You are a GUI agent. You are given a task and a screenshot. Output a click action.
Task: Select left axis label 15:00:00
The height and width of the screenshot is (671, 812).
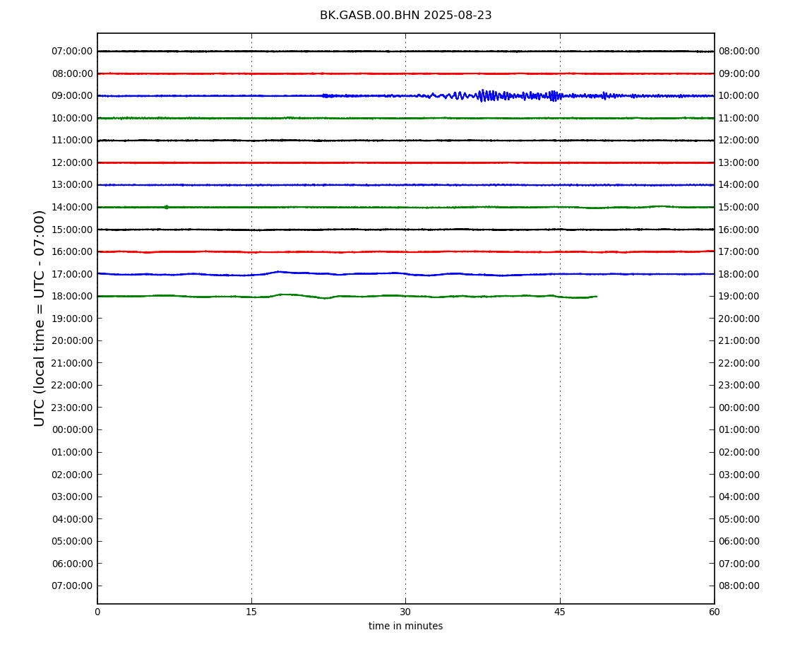tap(73, 230)
